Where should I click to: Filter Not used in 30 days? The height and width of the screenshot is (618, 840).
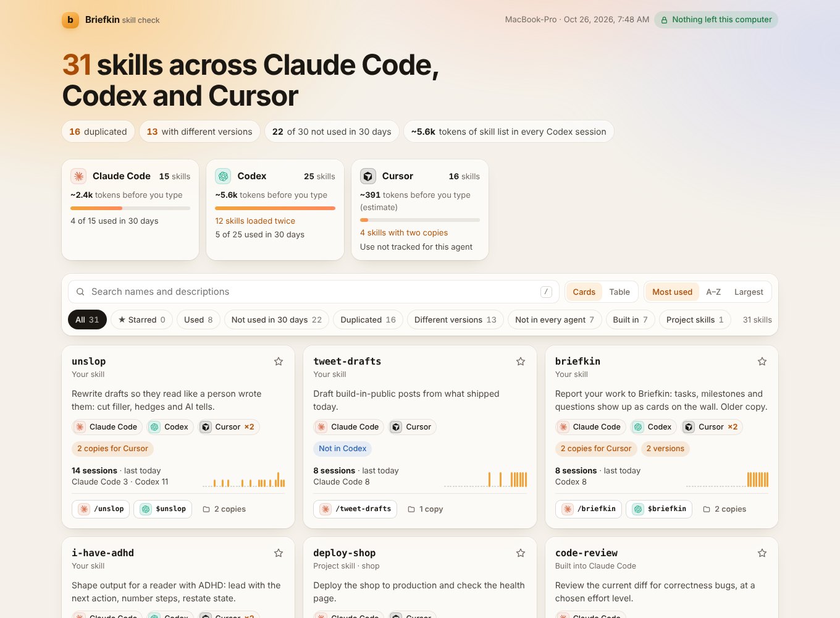tap(277, 320)
